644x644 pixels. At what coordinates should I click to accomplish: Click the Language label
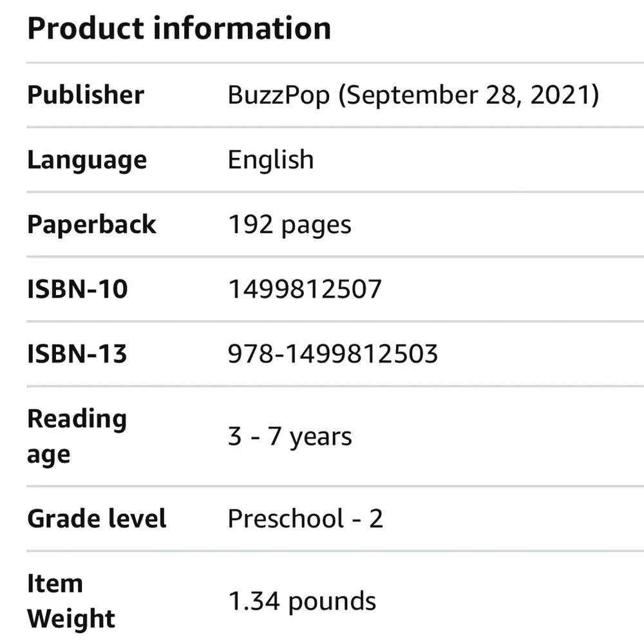coord(87,160)
